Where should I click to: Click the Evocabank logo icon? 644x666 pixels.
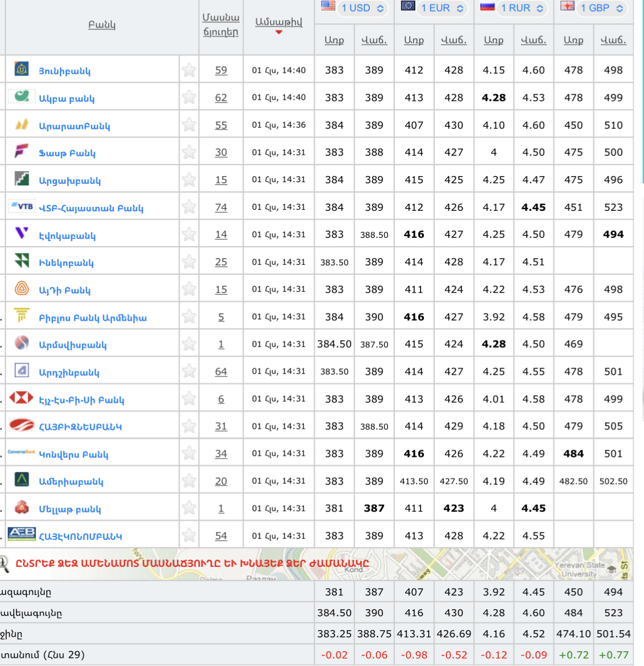(21, 233)
